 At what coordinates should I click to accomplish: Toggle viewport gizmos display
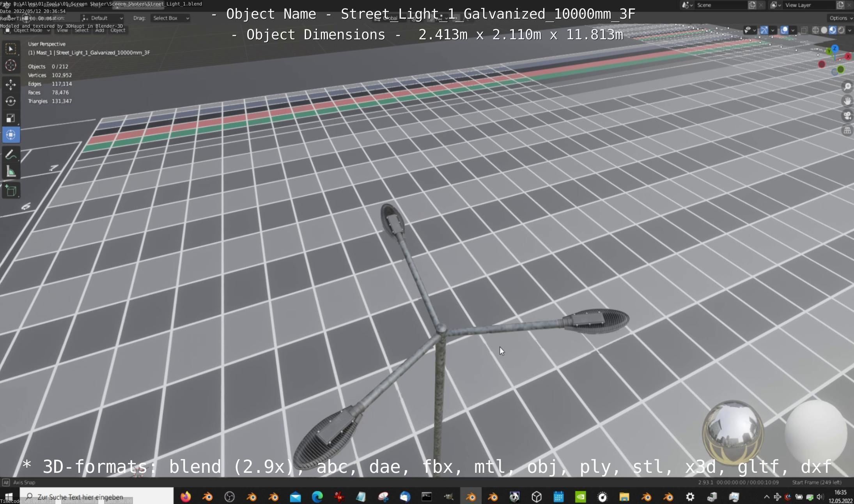coord(764,30)
